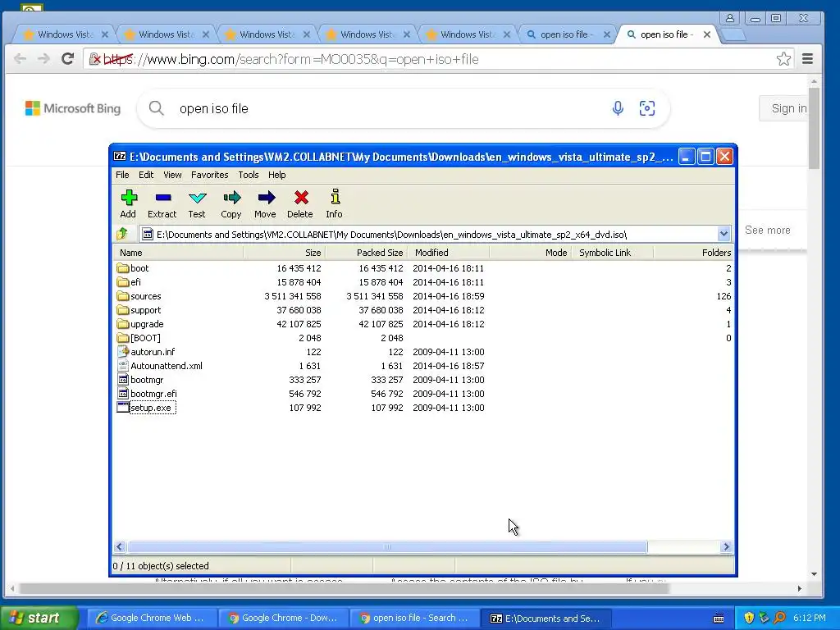
Task: Click the support folder icon
Action: pyautogui.click(x=123, y=309)
